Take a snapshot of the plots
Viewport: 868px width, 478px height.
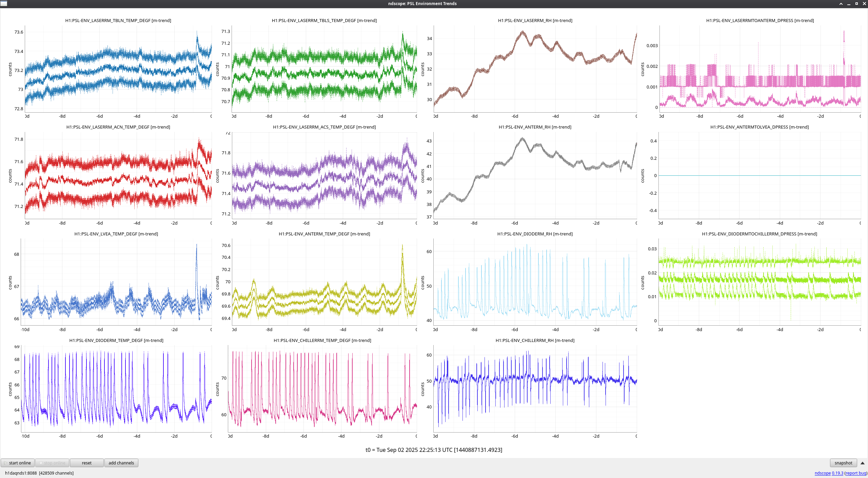click(x=843, y=463)
